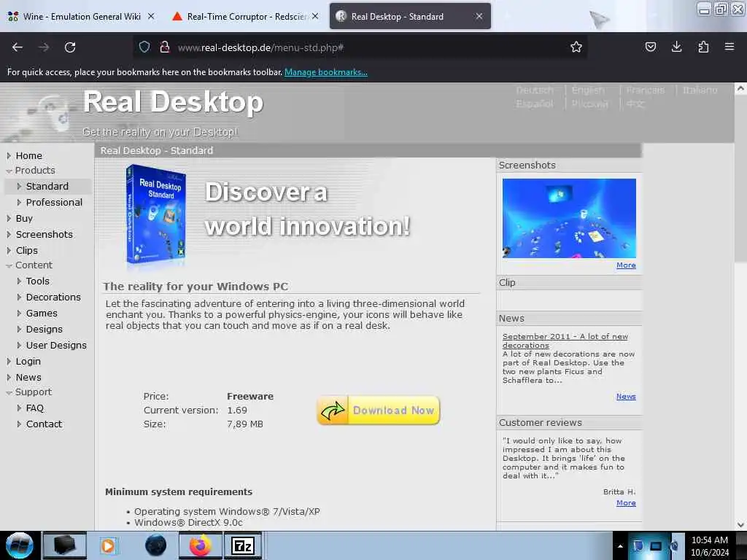Close the Real-Time Corruptor tab

click(315, 16)
